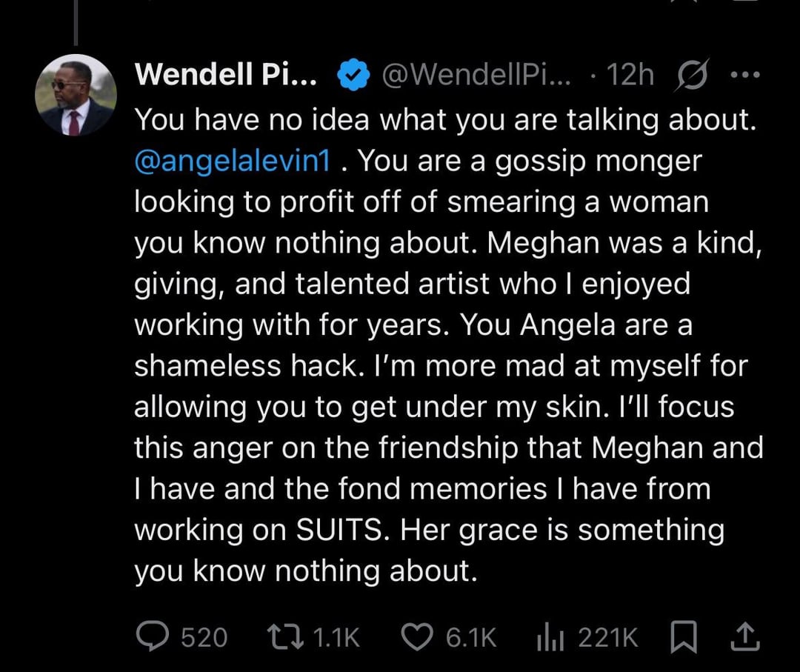This screenshot has width=800, height=672.
Task: Select the 12h timestamp
Action: [630, 73]
